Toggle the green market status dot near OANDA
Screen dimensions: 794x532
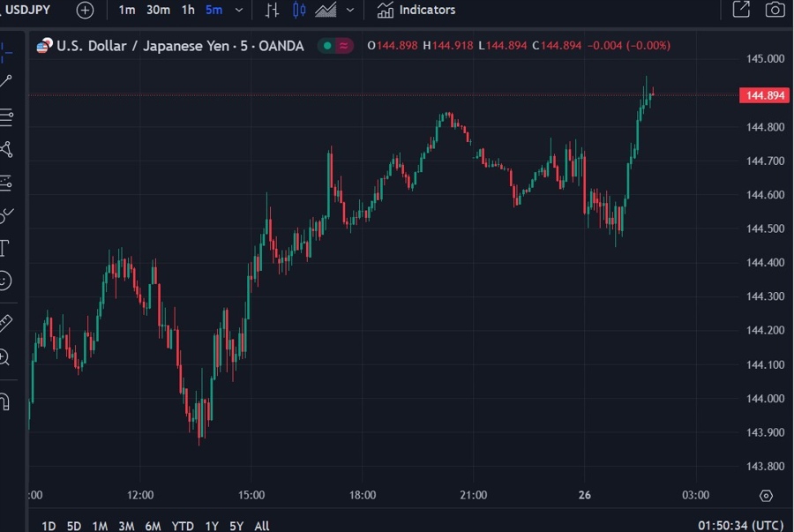click(326, 45)
